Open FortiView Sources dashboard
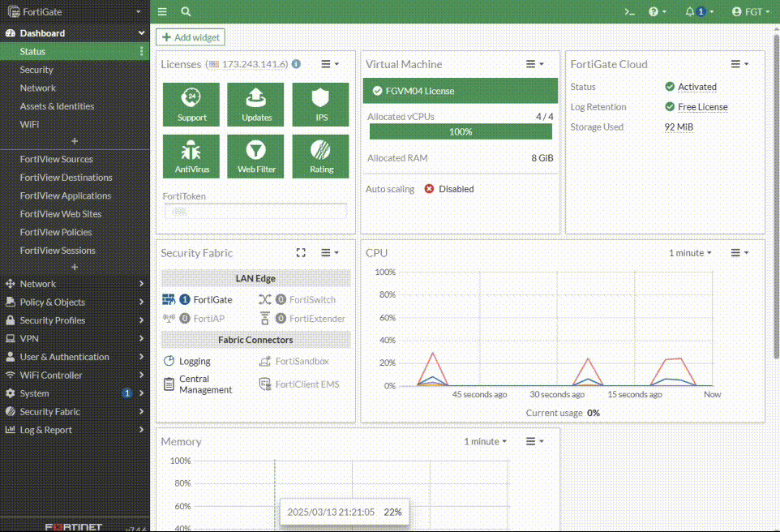 pyautogui.click(x=57, y=159)
